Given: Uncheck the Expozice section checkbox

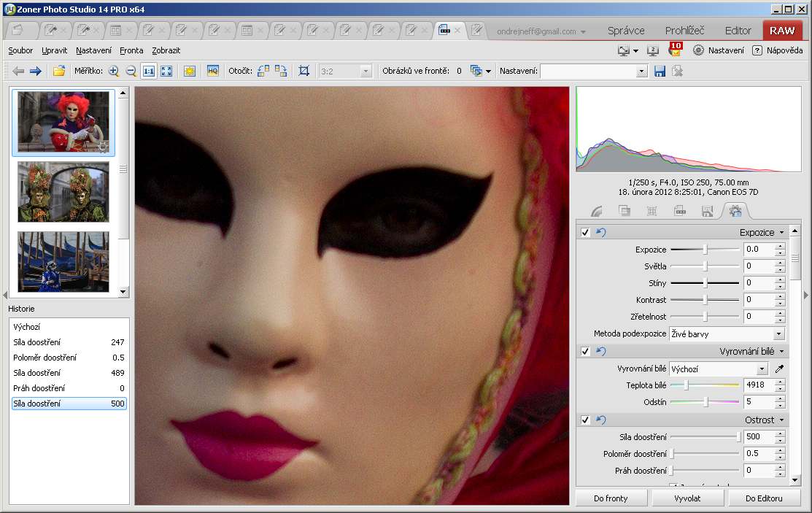Looking at the screenshot, I should (585, 233).
